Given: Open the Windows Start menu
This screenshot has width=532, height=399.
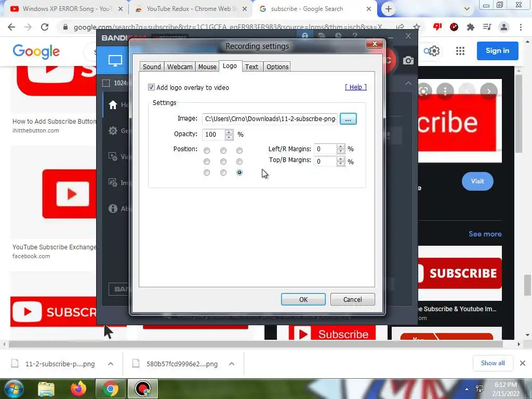Looking at the screenshot, I should coord(13,389).
